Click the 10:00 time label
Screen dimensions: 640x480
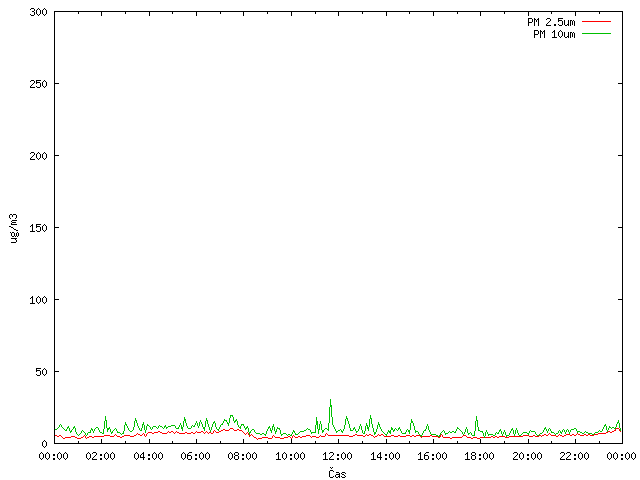tap(290, 456)
